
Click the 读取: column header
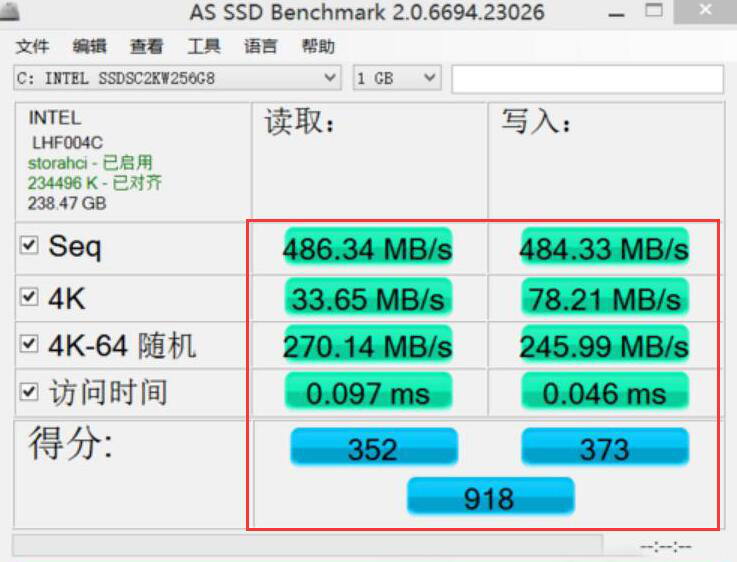click(299, 122)
